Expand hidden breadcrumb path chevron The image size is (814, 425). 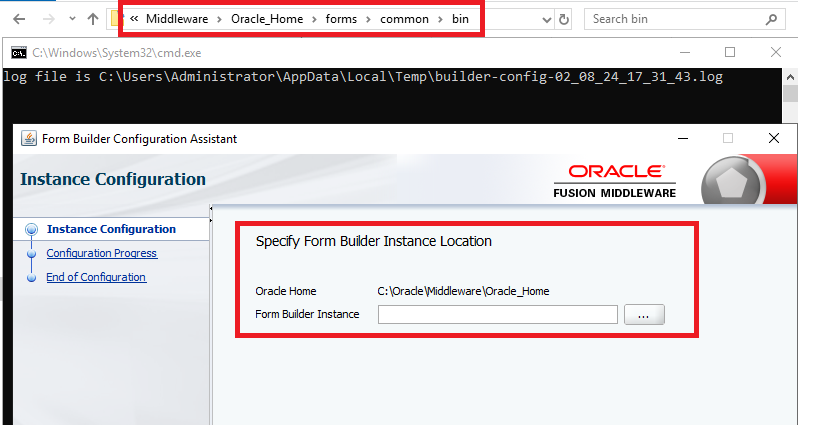pos(134,19)
